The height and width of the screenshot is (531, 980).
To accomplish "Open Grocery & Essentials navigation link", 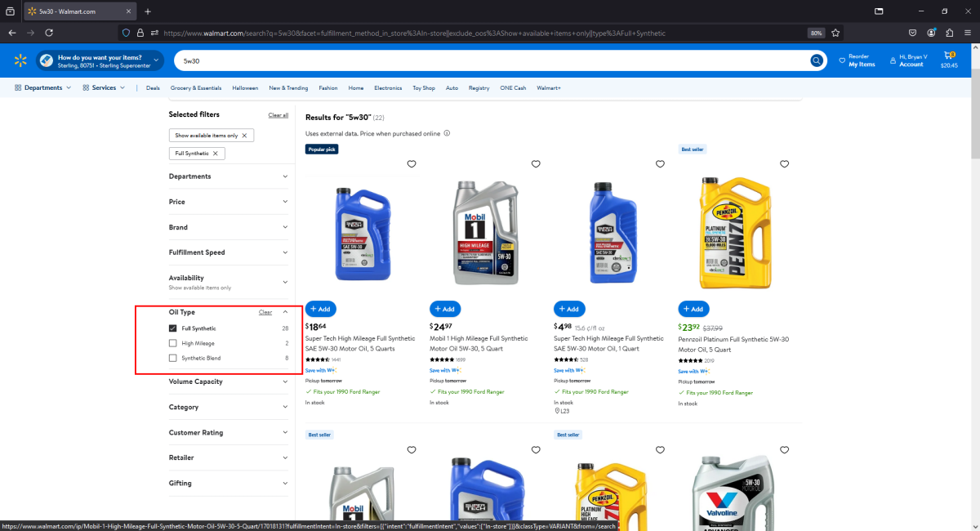I will 196,87.
